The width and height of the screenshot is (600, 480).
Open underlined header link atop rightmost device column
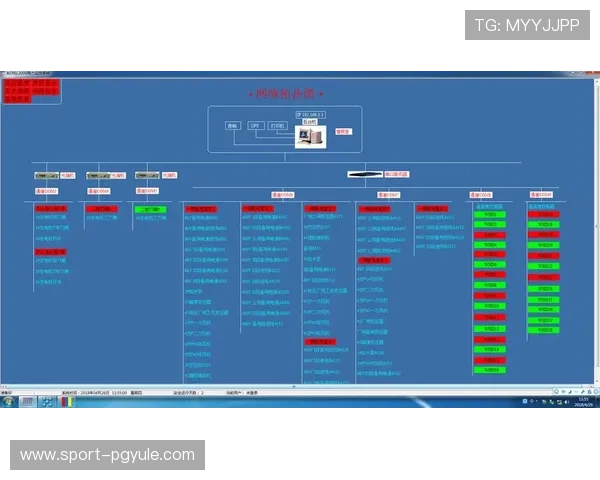(x=541, y=206)
